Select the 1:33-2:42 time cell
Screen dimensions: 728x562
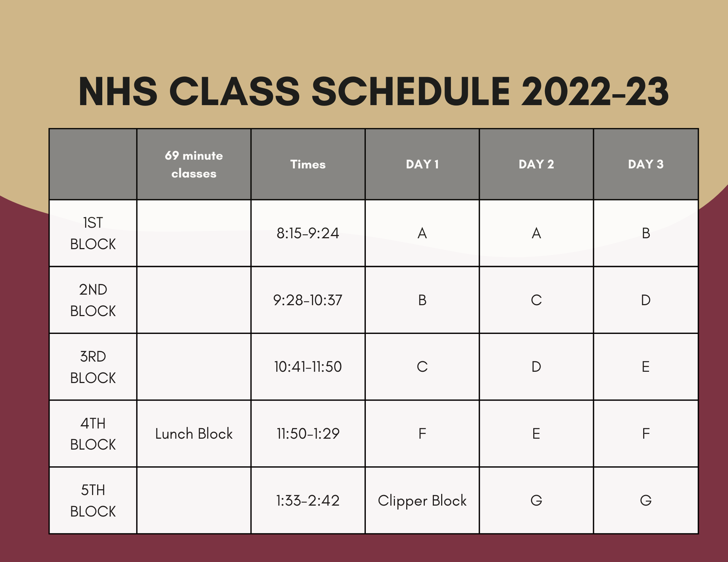click(x=308, y=501)
